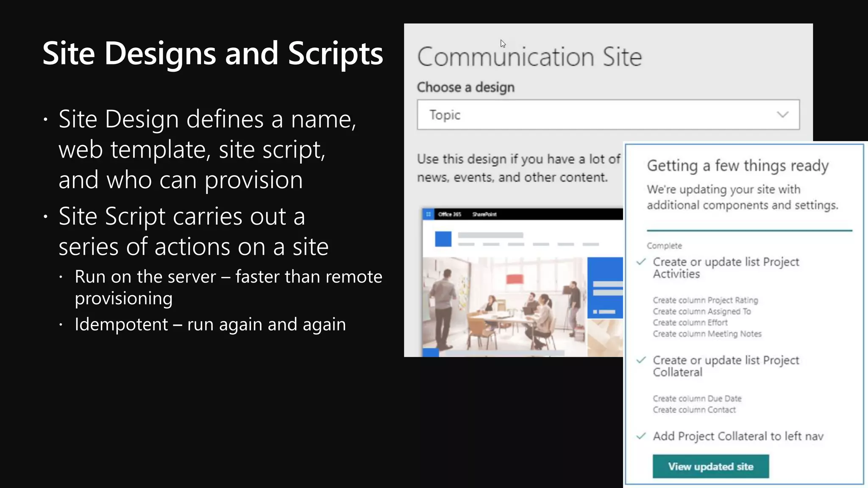The height and width of the screenshot is (488, 868).
Task: Click the checkmark beside Project Activities list
Action: click(641, 262)
